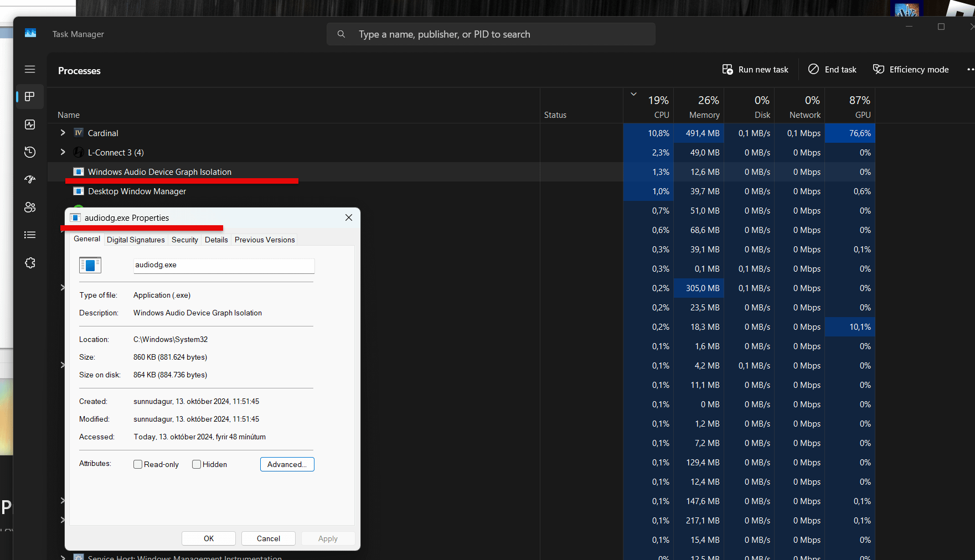Image resolution: width=975 pixels, height=560 pixels.
Task: Click the Advanced... attributes button
Action: [287, 464]
